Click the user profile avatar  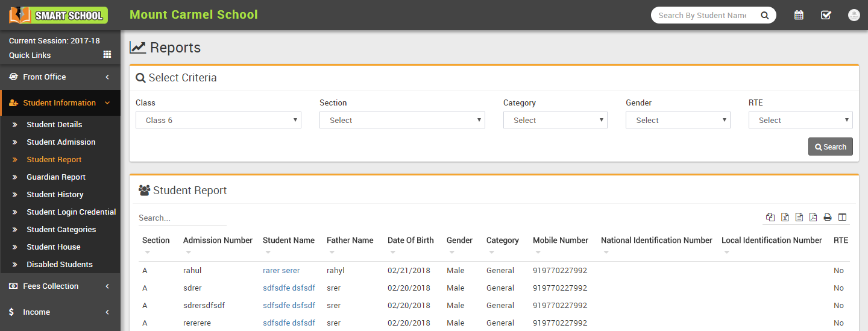854,15
